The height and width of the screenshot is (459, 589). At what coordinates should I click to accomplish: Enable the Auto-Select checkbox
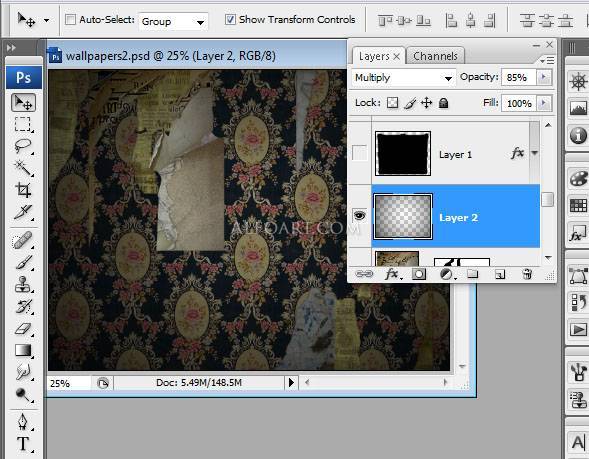(x=70, y=20)
